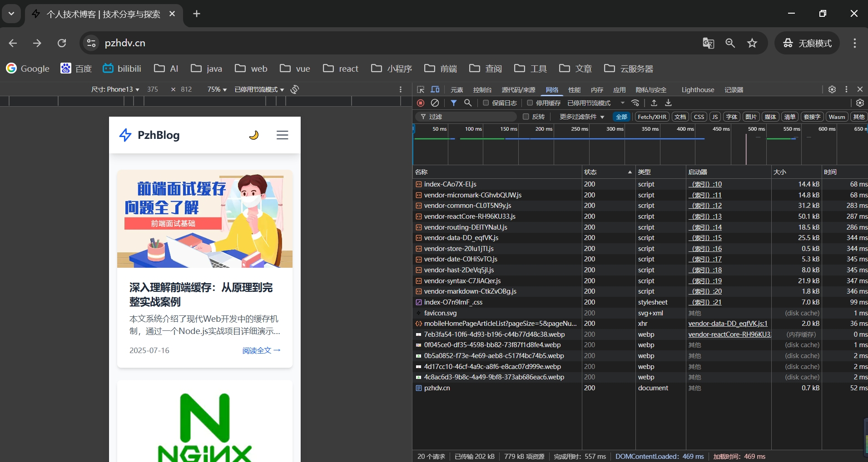Open search in the network panel

click(x=468, y=103)
